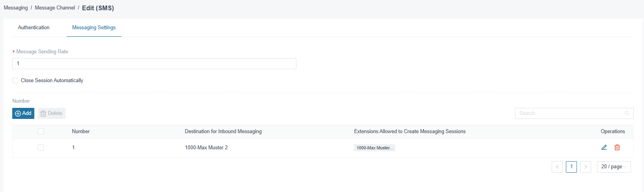The image size is (644, 192).
Task: Click the edit pencil icon for number 1
Action: [604, 147]
